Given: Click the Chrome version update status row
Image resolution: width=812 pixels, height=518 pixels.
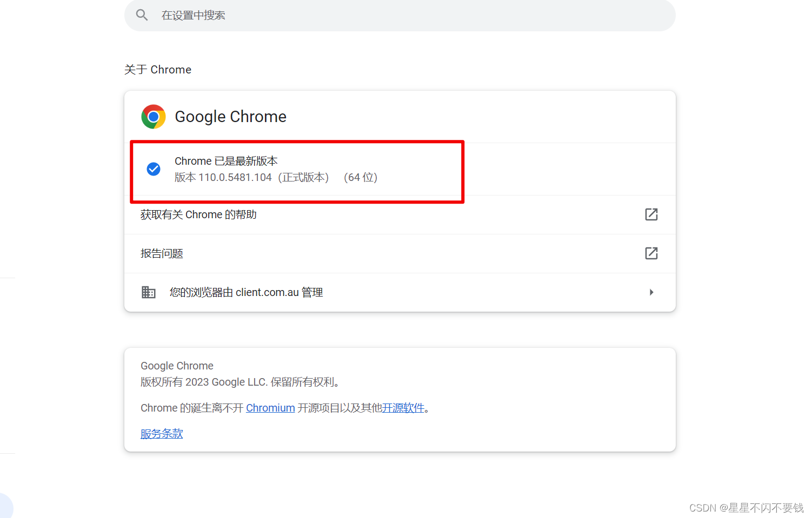Looking at the screenshot, I should click(297, 169).
